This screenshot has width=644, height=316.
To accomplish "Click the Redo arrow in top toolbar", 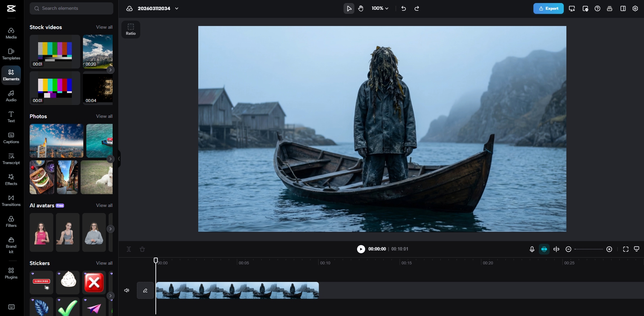I will (x=417, y=8).
